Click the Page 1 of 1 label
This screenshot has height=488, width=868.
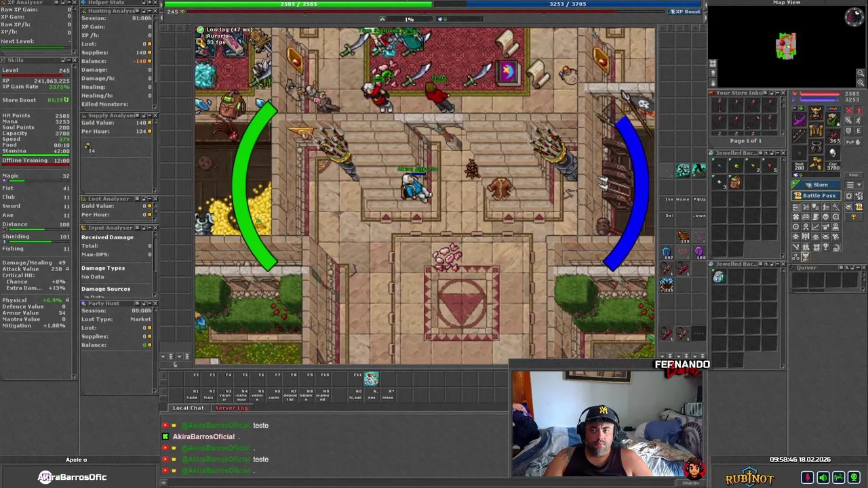pos(746,141)
